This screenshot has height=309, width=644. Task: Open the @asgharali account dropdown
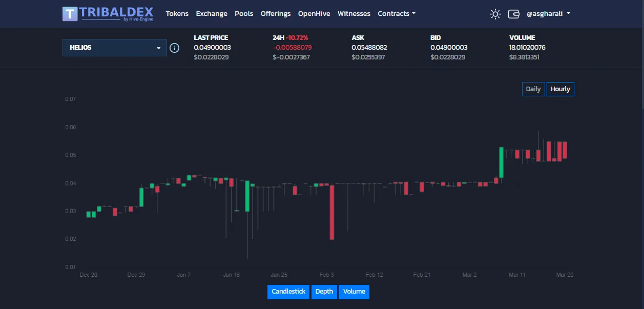(548, 14)
